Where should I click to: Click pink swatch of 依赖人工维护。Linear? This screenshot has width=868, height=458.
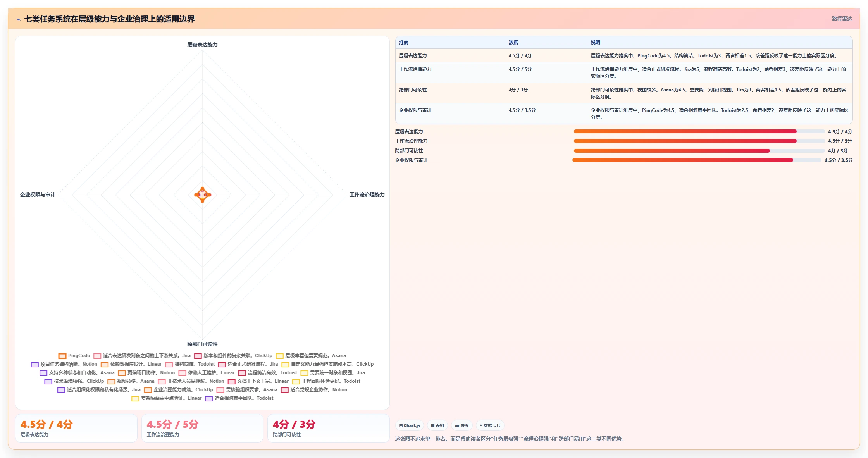182,373
